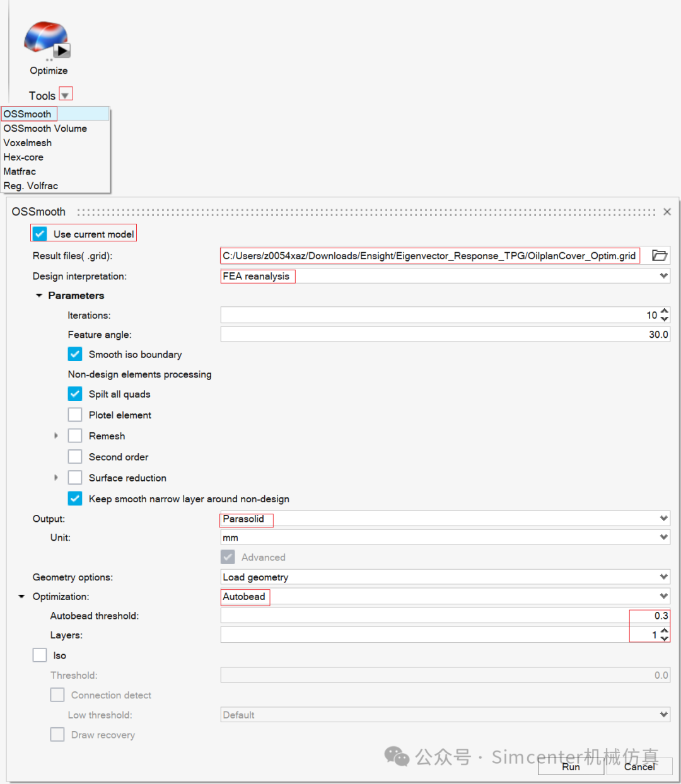Click the Optimize tool icon
The width and height of the screenshot is (681, 784).
(x=47, y=40)
